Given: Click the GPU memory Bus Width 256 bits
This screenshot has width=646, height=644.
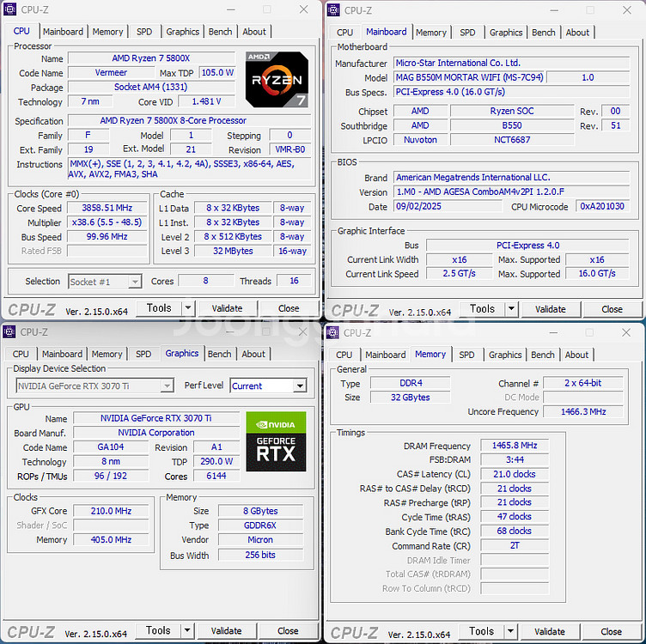Looking at the screenshot, I should click(x=260, y=555).
